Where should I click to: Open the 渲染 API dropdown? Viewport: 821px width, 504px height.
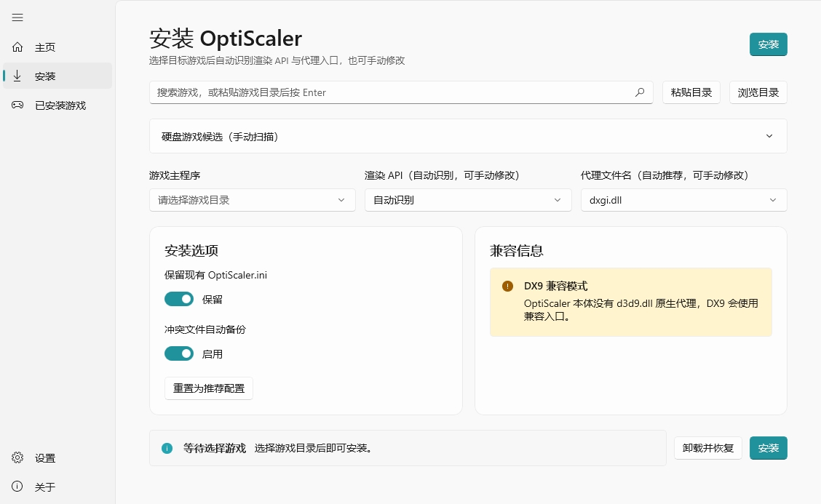(468, 200)
